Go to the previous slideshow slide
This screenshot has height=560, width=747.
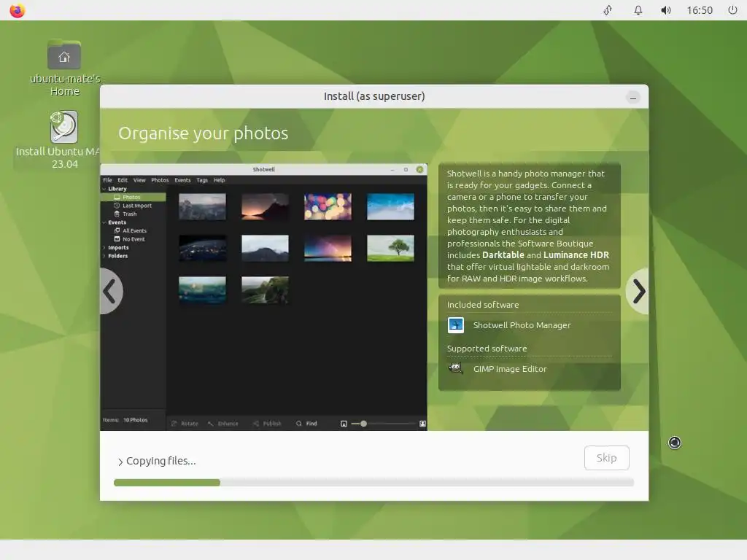[111, 291]
